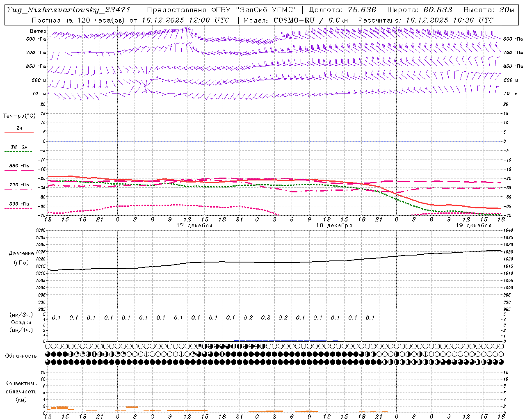The height and width of the screenshot is (420, 525).
Task: Click the 'Td 2м' dew point legend entry
Action: coord(19,147)
